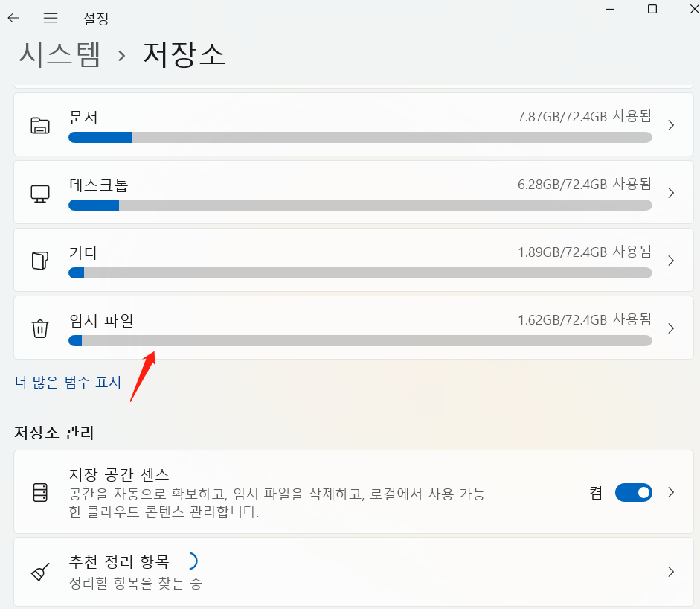This screenshot has height=609, width=700.
Task: Open the navigation hamburger menu
Action: point(50,18)
